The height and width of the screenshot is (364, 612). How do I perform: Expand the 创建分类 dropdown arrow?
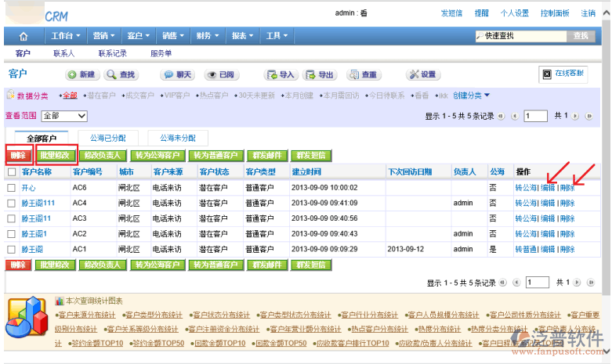point(487,96)
